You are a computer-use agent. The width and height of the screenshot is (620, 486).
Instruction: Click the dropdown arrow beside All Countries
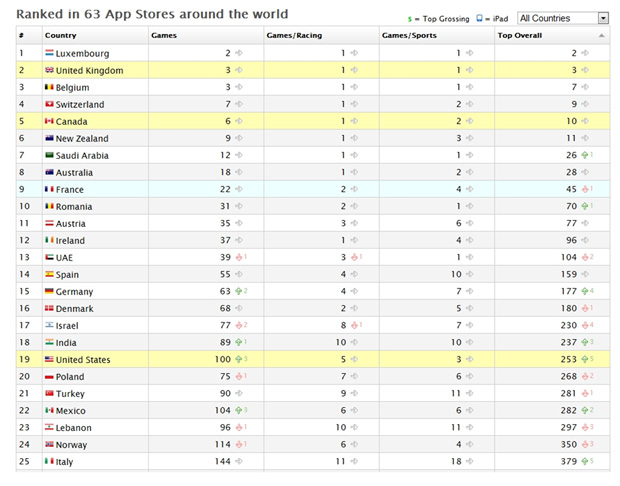click(602, 18)
